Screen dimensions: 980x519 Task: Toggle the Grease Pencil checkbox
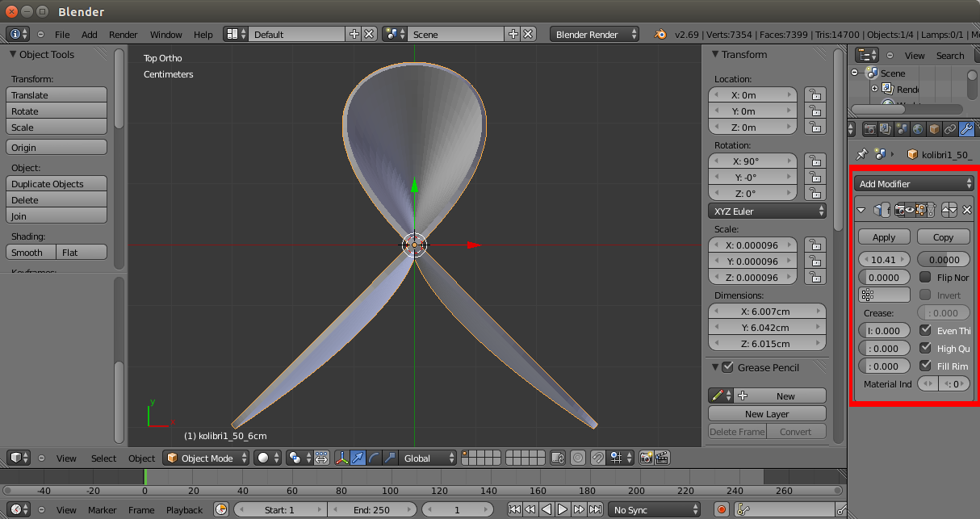[727, 367]
